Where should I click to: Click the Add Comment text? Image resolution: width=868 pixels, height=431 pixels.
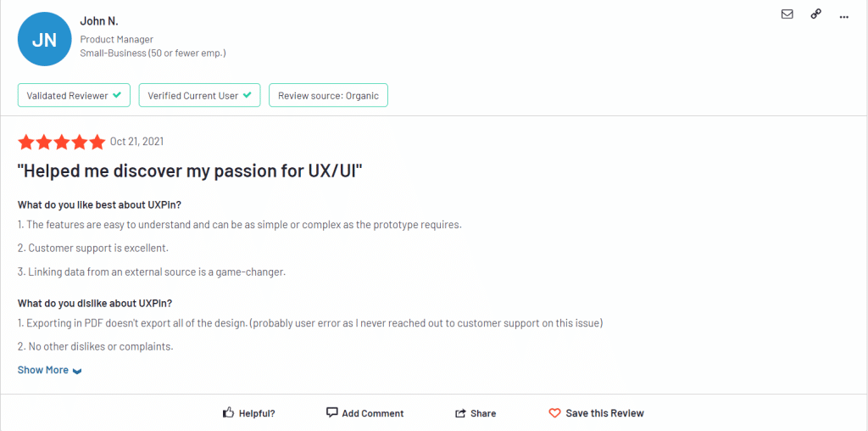point(373,413)
